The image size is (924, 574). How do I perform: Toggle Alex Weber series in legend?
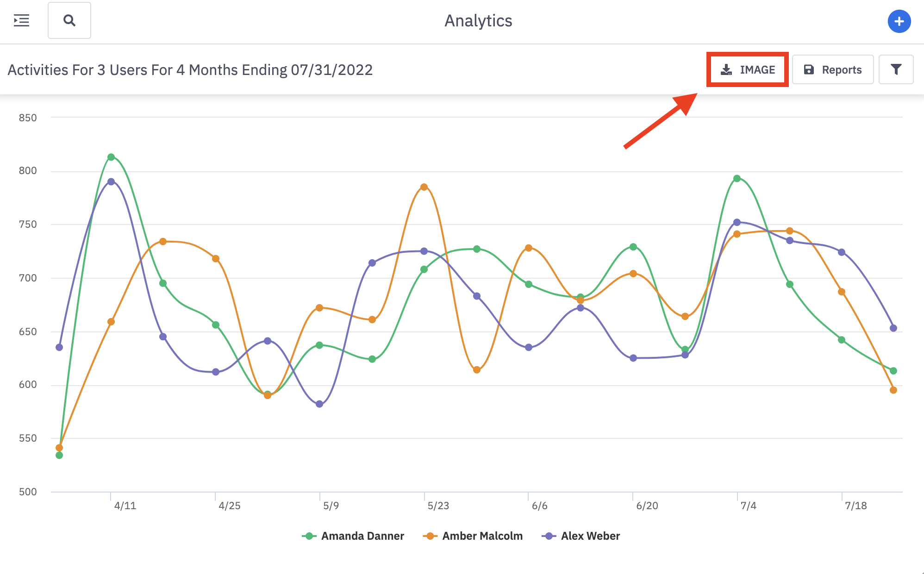590,536
